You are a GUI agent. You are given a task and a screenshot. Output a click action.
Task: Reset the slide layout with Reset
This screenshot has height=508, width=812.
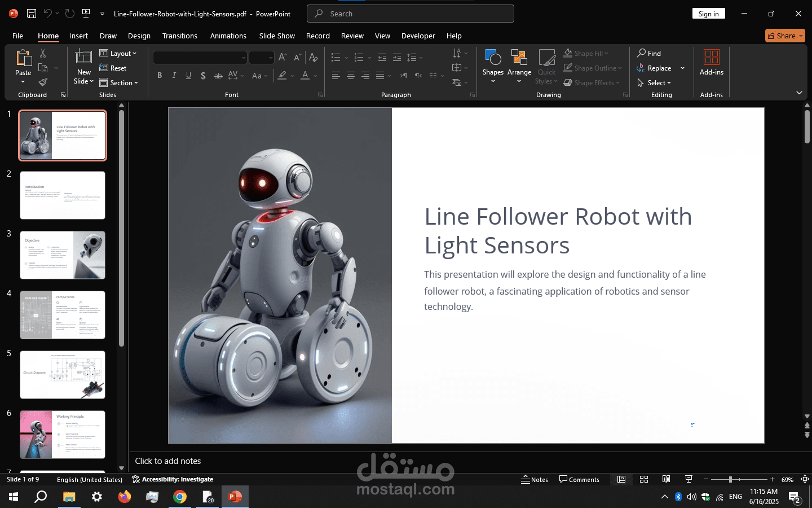click(113, 68)
